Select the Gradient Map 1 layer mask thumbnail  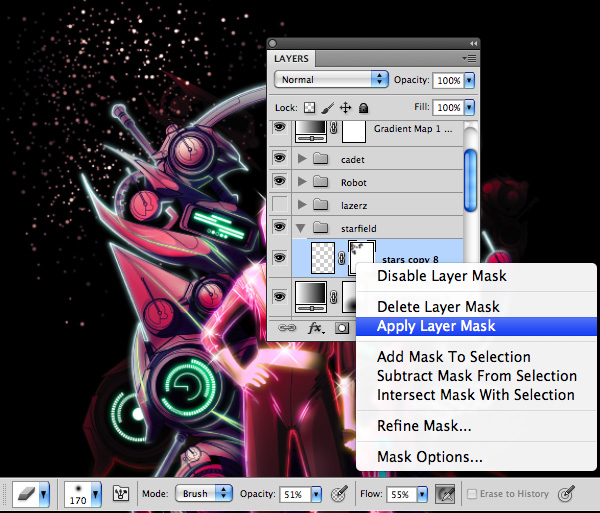[x=354, y=132]
